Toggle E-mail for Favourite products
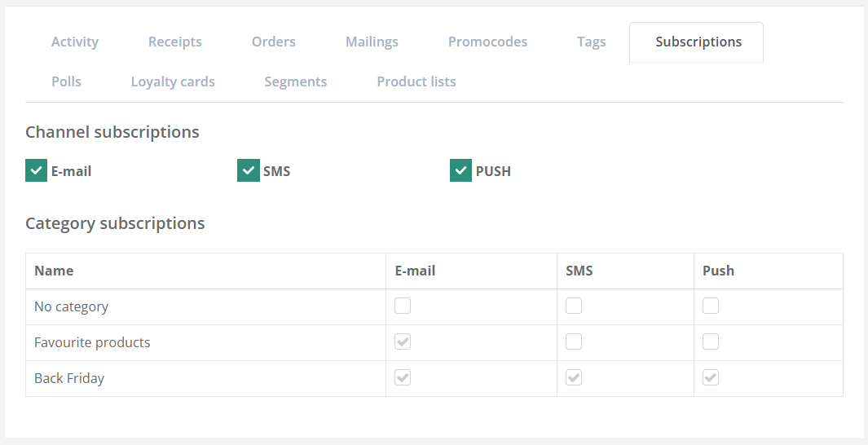868x445 pixels. click(403, 342)
